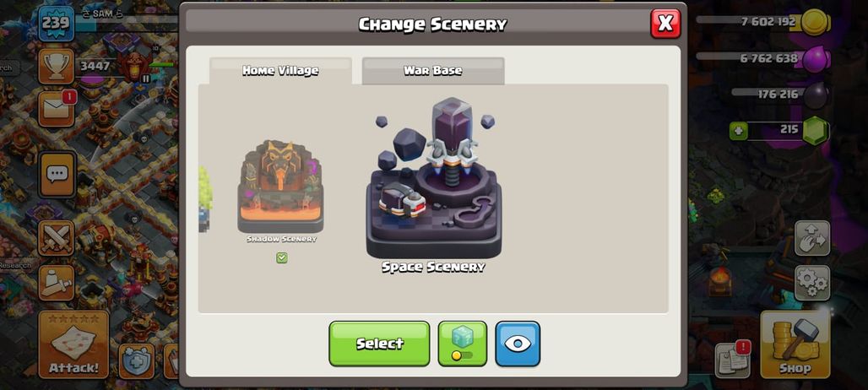Viewport: 868px width, 390px height.
Task: Open the crossed swords clan war icon
Action: [x=57, y=238]
